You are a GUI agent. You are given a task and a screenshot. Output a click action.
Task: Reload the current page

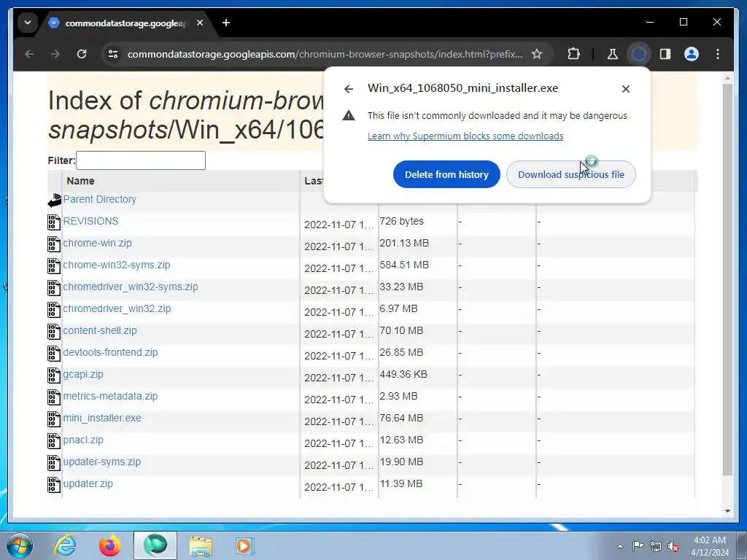82,54
